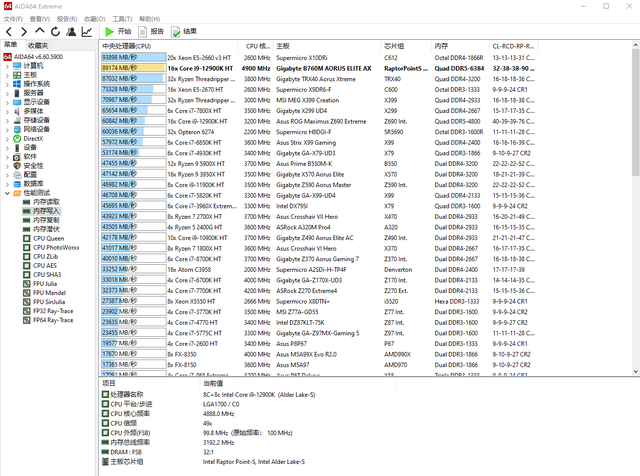The height and width of the screenshot is (476, 640).
Task: Go up one level with the Up arrow
Action: [40, 31]
